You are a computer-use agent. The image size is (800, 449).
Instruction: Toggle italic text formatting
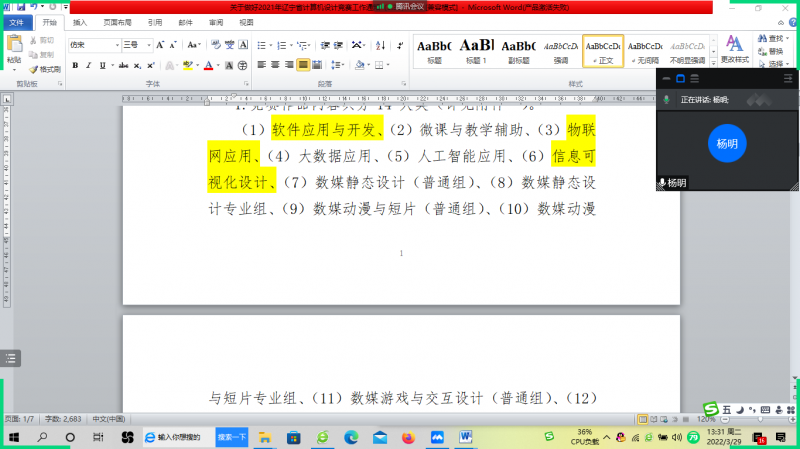click(89, 66)
